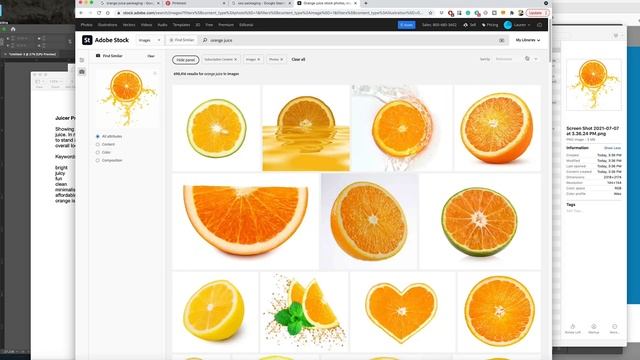640x360 pixels.
Task: Open the lemon-yellow orange slice with green rind
Action: pyautogui.click(x=216, y=128)
